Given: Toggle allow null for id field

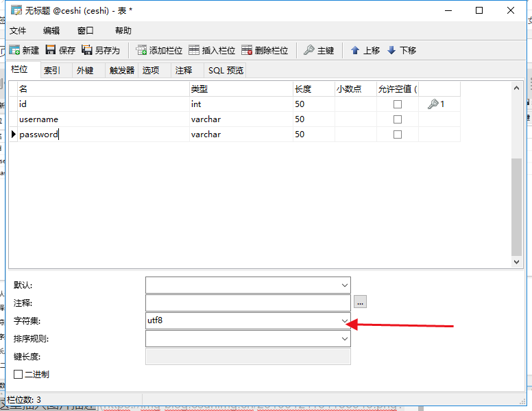Looking at the screenshot, I should pyautogui.click(x=398, y=104).
